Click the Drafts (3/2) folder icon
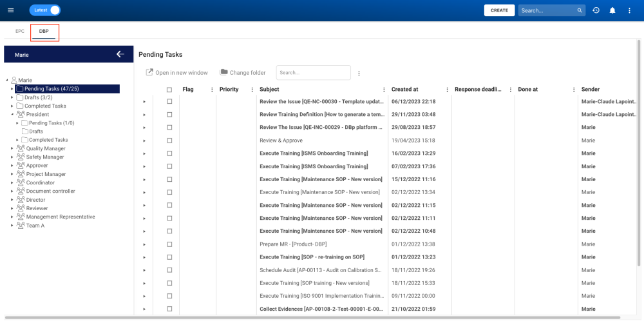This screenshot has width=644, height=323. coord(19,97)
